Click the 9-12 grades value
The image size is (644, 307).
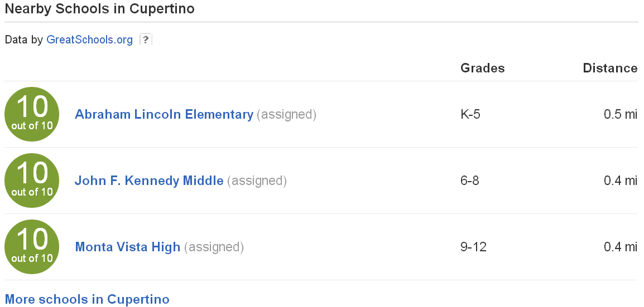tap(474, 247)
